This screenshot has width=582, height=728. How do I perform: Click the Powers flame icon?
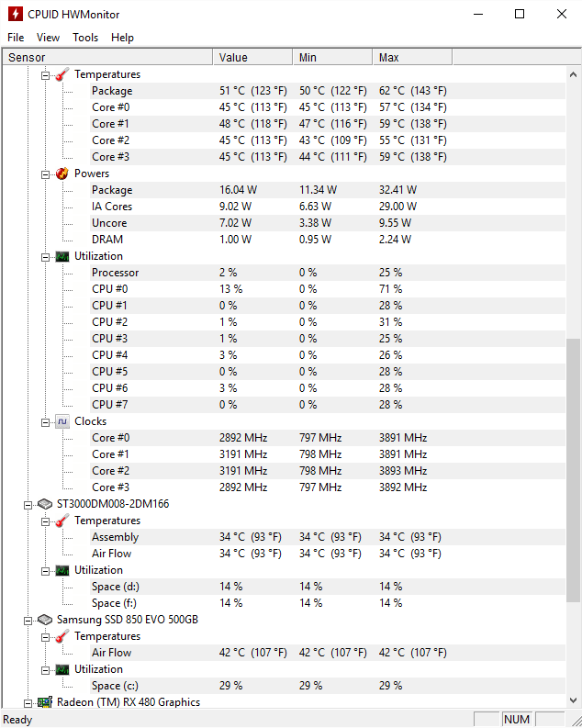[x=62, y=174]
